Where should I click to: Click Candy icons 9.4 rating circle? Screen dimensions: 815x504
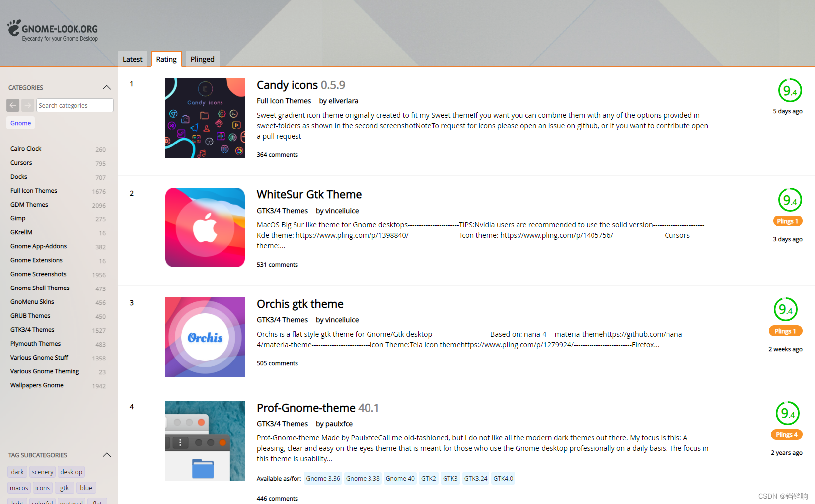(x=790, y=91)
